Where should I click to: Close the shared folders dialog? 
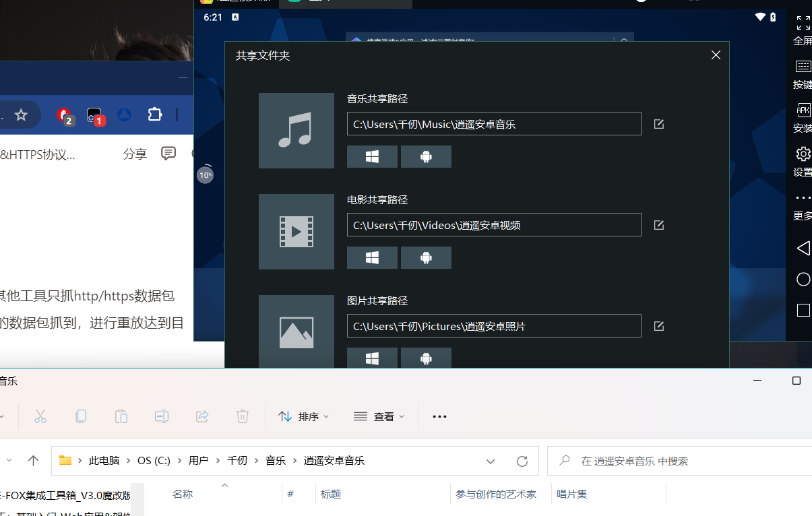[x=716, y=55]
